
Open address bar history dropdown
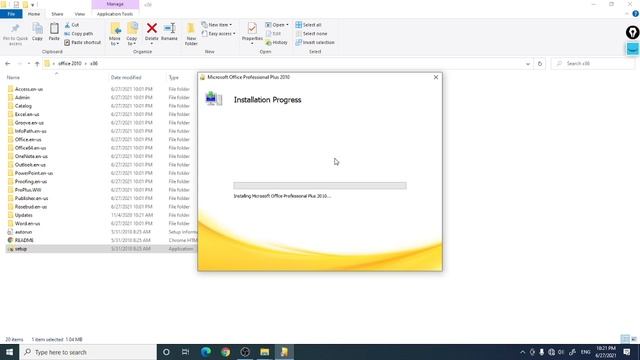click(528, 64)
